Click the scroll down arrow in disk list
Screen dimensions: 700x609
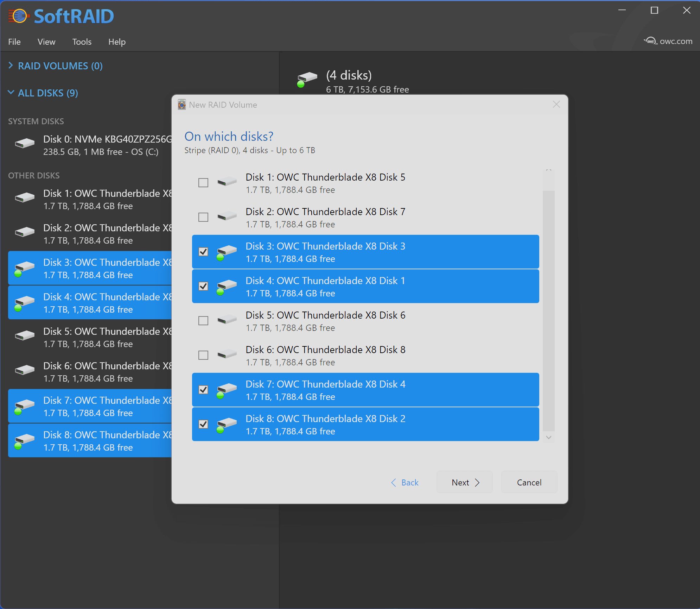coord(548,437)
